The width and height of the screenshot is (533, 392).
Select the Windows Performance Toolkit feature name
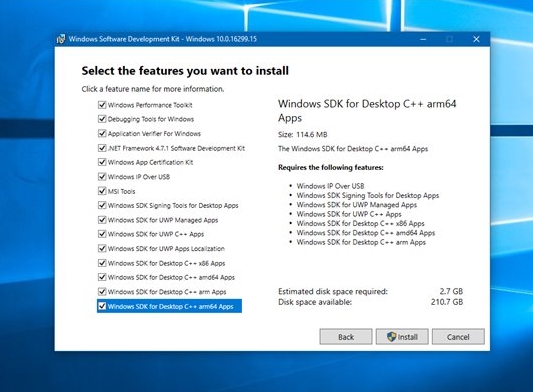[150, 105]
